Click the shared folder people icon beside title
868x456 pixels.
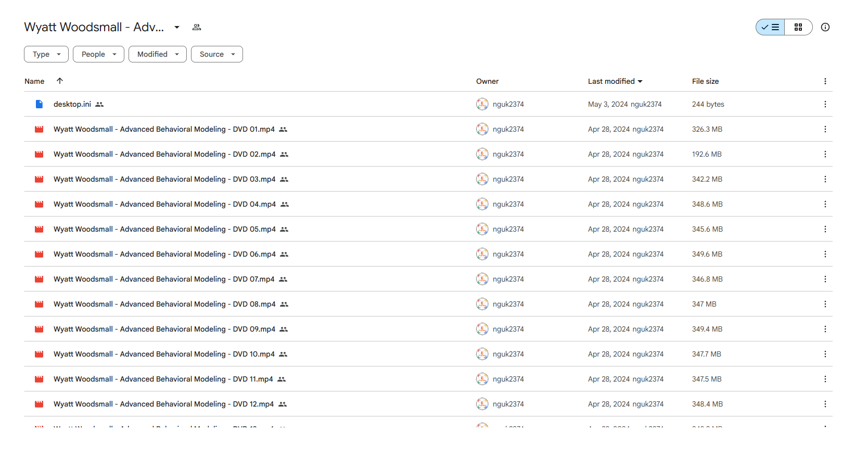click(x=197, y=27)
